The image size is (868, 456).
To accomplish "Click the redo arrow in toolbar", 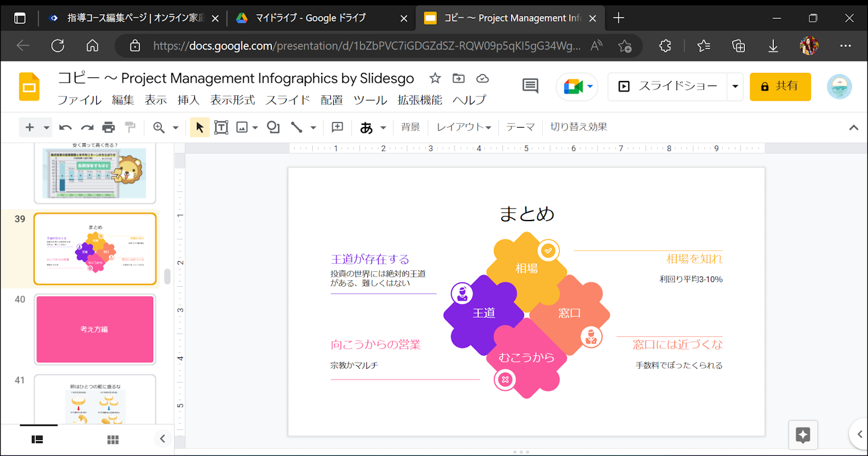I will 87,127.
